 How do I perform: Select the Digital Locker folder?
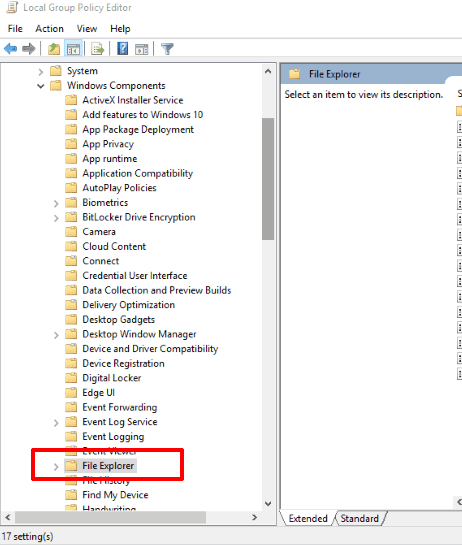coord(111,378)
